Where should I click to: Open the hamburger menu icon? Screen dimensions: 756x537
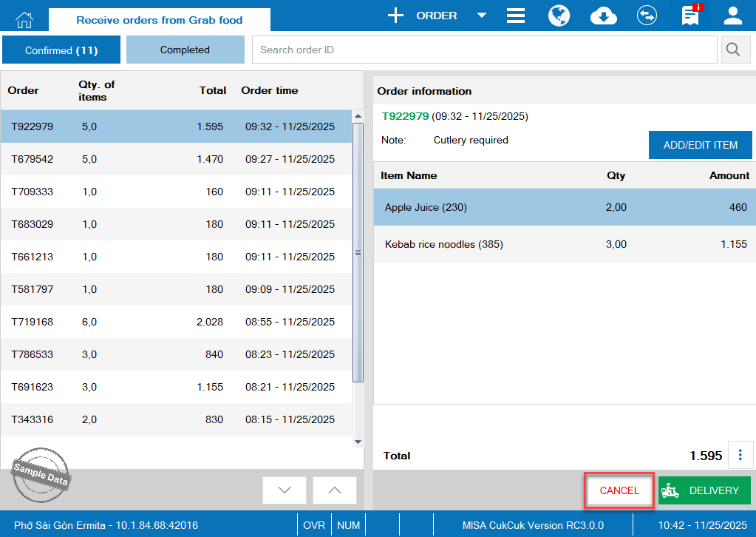click(x=516, y=16)
